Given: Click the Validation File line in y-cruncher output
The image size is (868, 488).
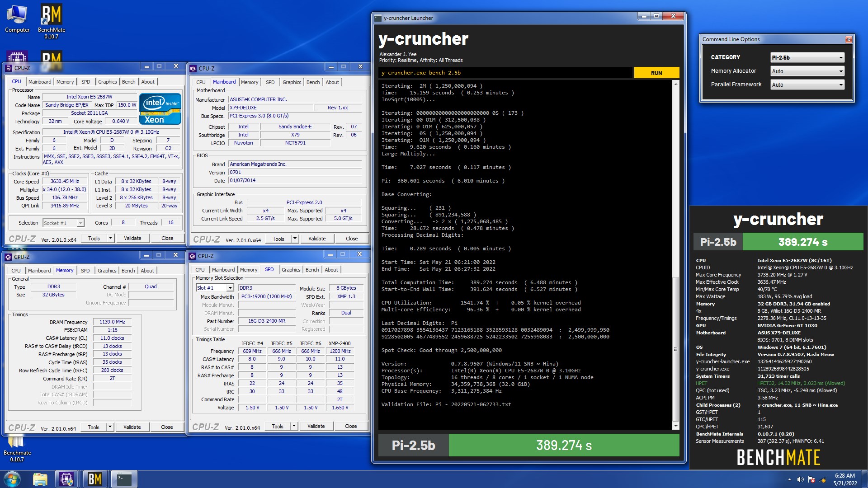Looking at the screenshot, I should (x=446, y=404).
